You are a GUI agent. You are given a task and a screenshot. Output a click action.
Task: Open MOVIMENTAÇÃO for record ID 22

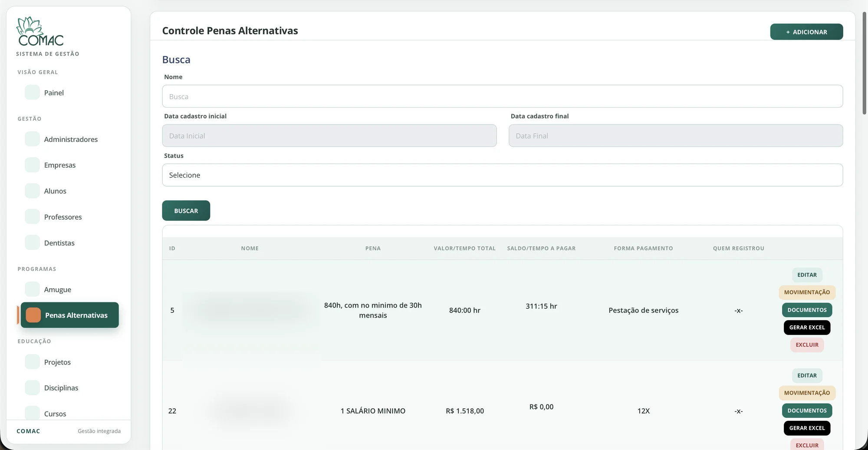coord(807,393)
